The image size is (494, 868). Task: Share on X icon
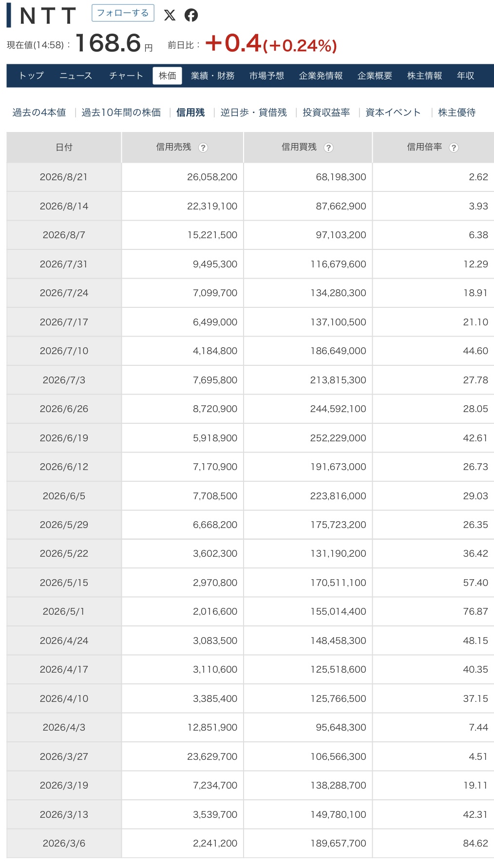coord(170,15)
